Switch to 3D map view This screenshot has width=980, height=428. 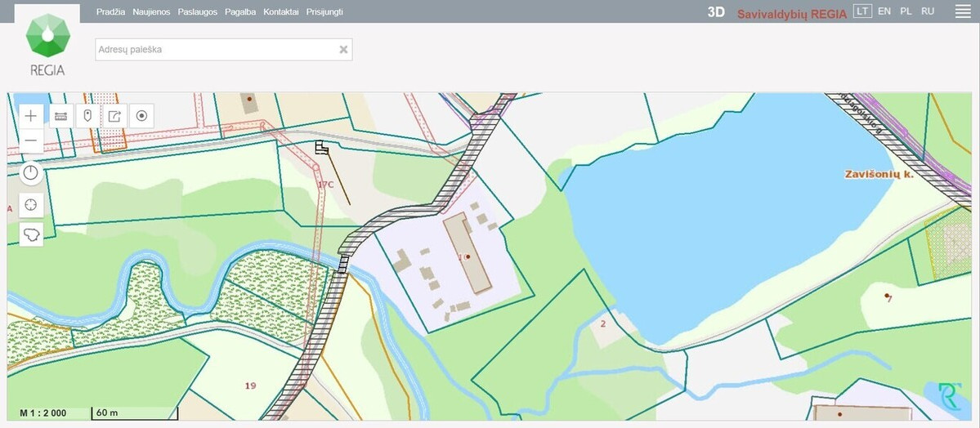tap(716, 12)
